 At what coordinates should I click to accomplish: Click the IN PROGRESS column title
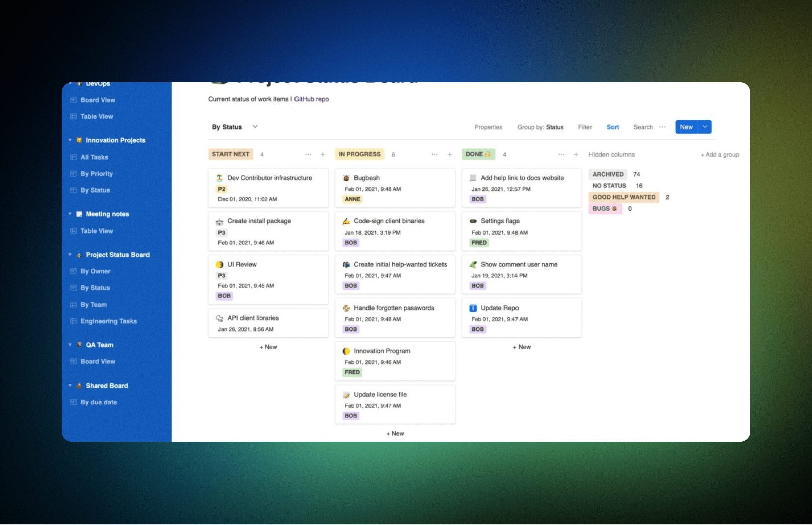click(359, 154)
